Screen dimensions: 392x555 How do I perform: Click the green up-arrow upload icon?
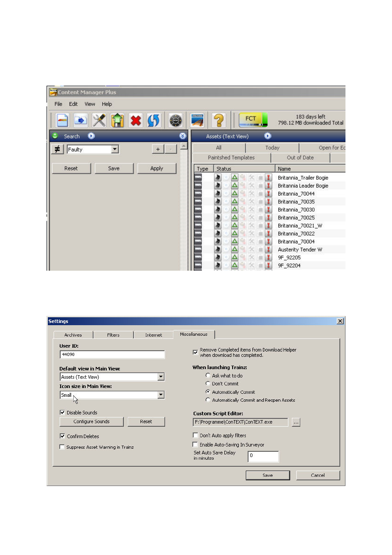[117, 120]
